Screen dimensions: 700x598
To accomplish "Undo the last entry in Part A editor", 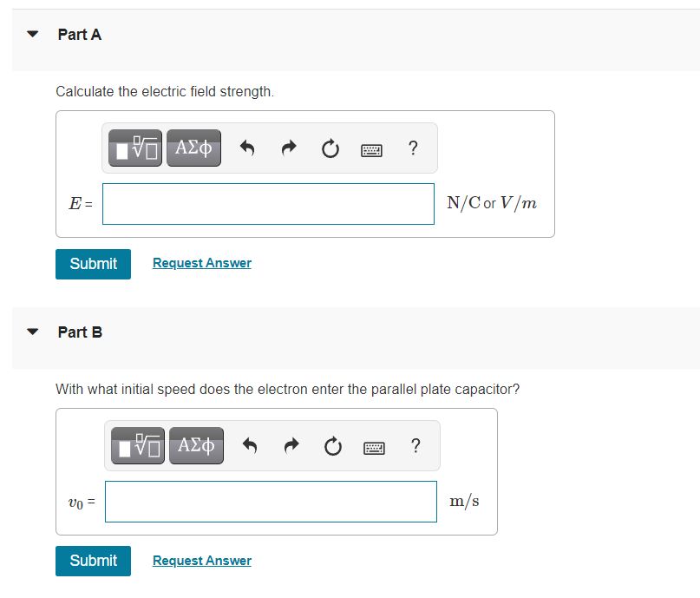I will 246,148.
